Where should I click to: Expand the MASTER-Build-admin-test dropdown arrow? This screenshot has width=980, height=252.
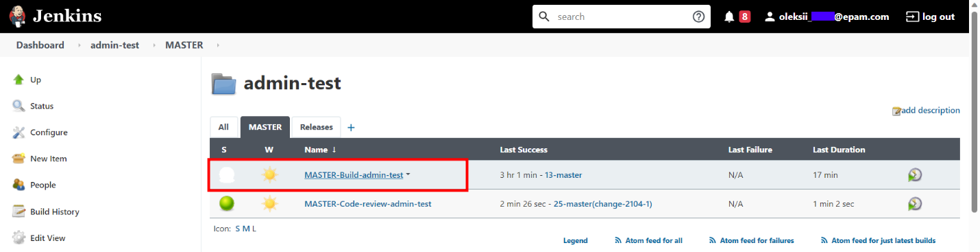coord(408,174)
